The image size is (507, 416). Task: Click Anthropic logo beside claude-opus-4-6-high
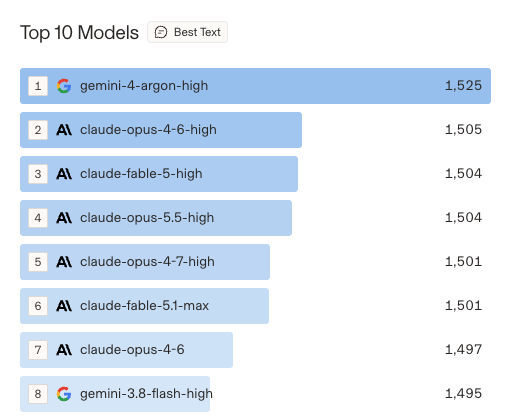click(x=64, y=130)
